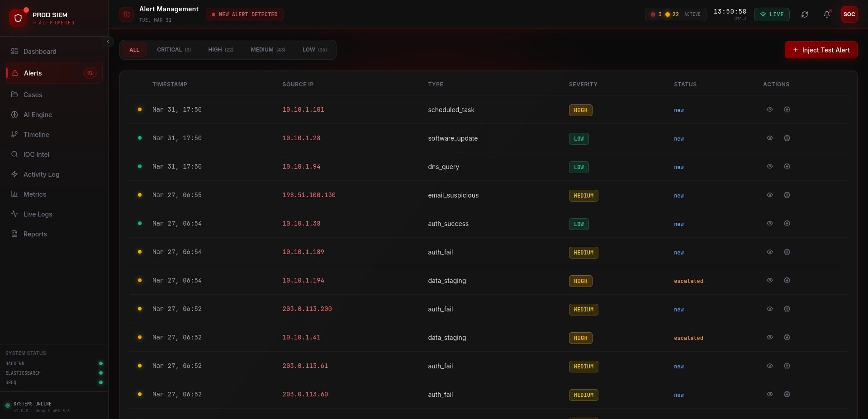Click the refresh icon in header
The image size is (868, 419).
[x=804, y=14]
